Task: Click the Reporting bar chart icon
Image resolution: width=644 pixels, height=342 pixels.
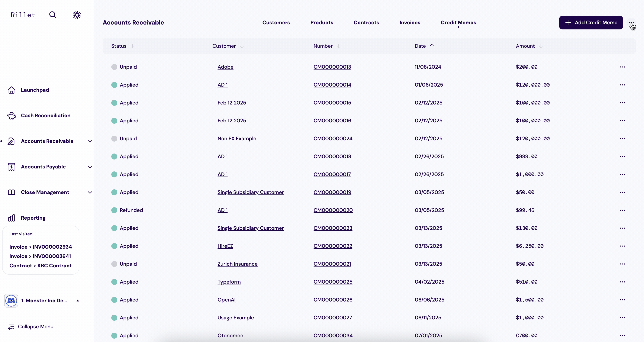Action: [x=12, y=218]
